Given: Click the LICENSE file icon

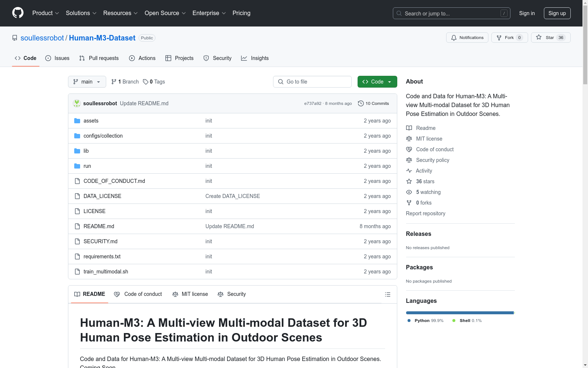Looking at the screenshot, I should coord(77,211).
